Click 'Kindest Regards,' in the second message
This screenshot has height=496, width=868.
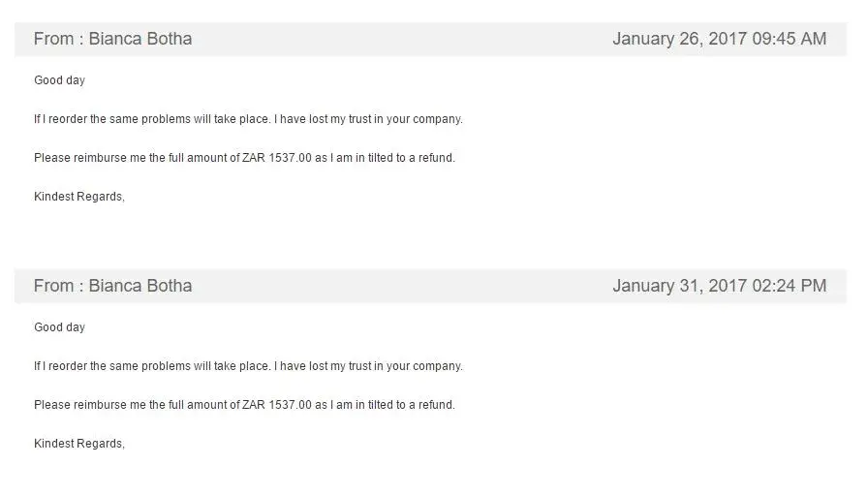(x=79, y=444)
